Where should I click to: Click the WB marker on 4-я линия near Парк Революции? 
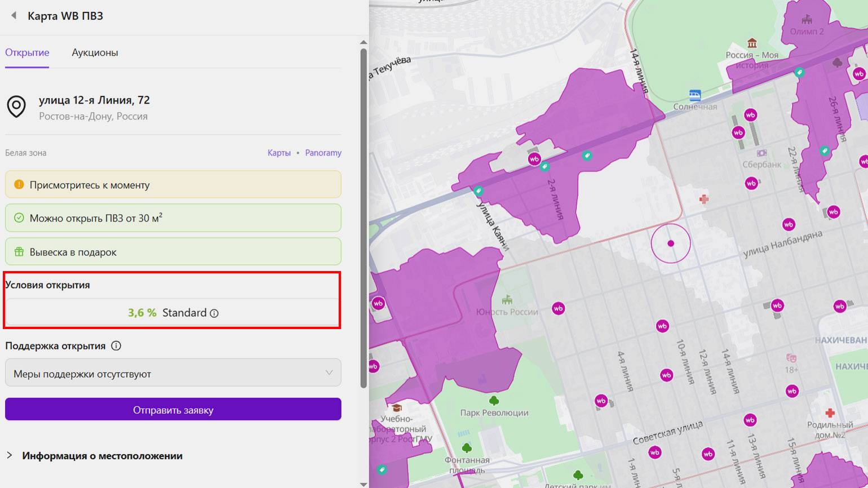(x=601, y=401)
